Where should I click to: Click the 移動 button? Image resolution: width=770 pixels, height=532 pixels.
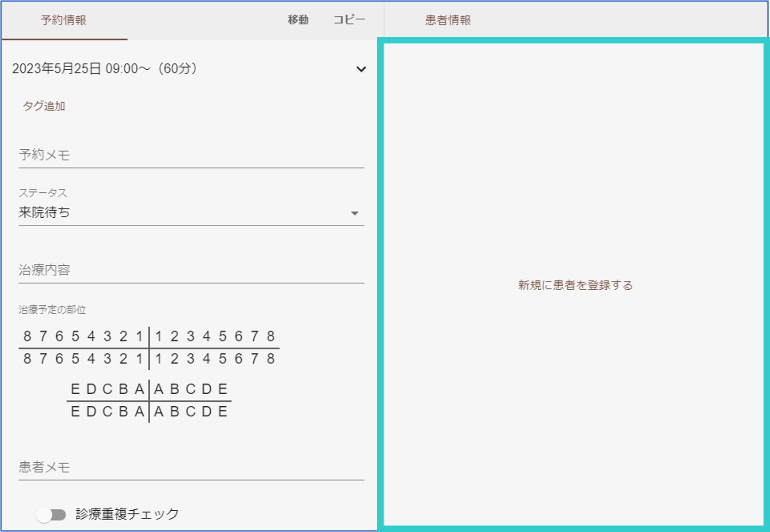coord(298,20)
